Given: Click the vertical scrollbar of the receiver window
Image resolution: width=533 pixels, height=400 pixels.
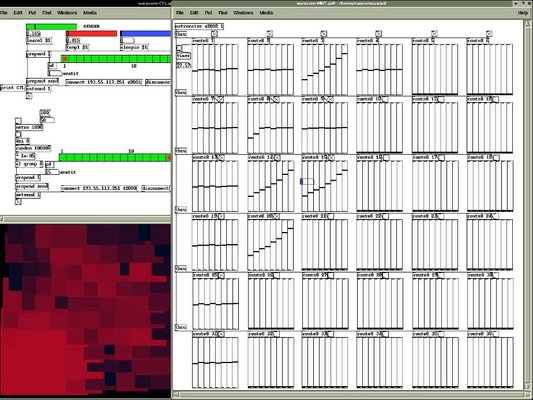Looking at the screenshot, I should [528, 204].
